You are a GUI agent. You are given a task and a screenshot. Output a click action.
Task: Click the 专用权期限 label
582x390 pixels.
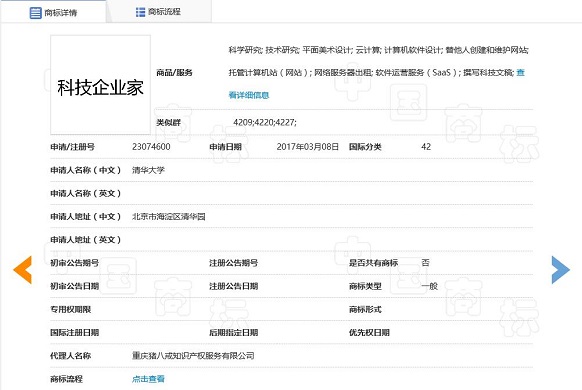71,309
